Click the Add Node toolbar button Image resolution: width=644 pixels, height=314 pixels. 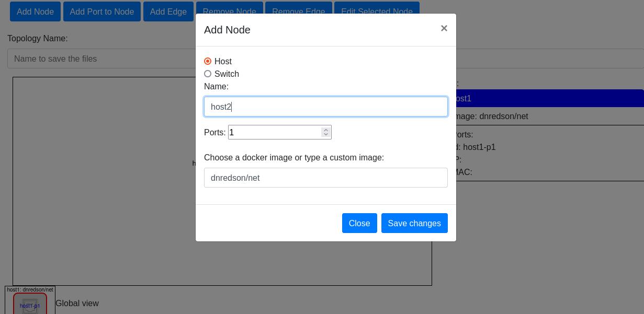coord(35,11)
